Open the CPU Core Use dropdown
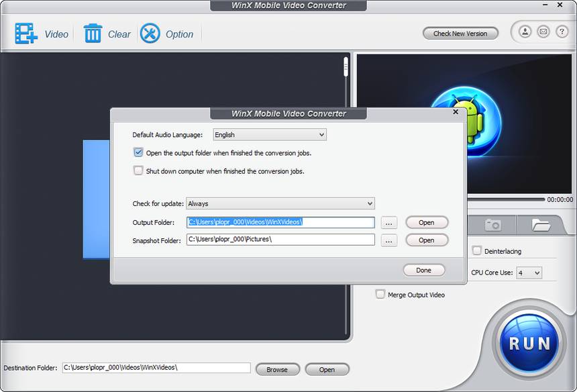Image resolution: width=577 pixels, height=392 pixels. (529, 273)
